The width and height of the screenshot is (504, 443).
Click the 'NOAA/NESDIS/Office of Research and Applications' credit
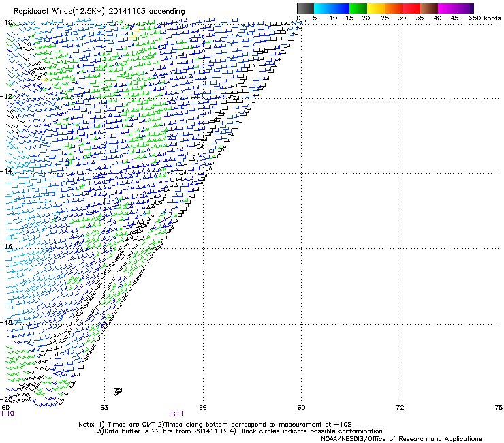[x=401, y=439]
